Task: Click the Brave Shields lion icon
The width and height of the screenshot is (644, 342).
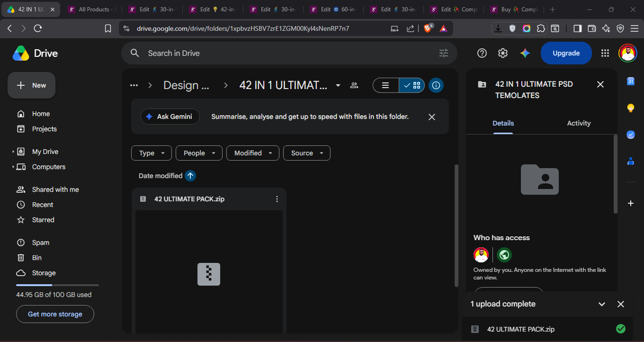Action: click(428, 28)
